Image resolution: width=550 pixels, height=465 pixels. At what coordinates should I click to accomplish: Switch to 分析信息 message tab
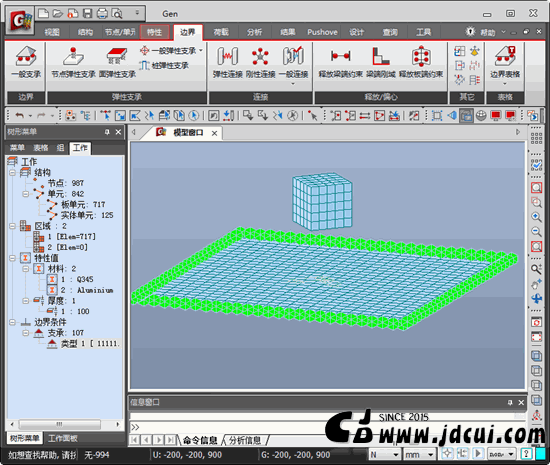(x=245, y=440)
